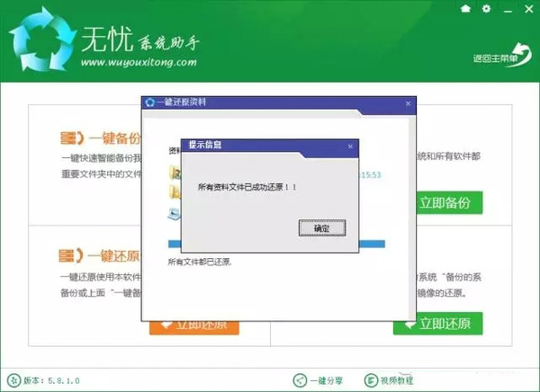Minimize the 无忧系统助手 window
The width and height of the screenshot is (540, 392).
point(508,10)
